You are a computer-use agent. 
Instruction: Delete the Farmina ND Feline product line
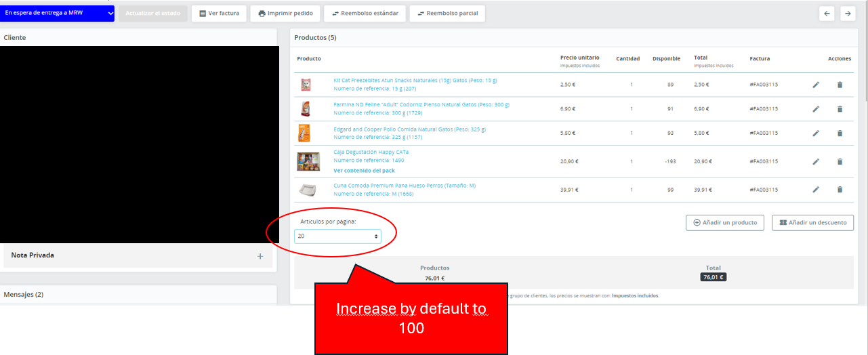click(840, 109)
